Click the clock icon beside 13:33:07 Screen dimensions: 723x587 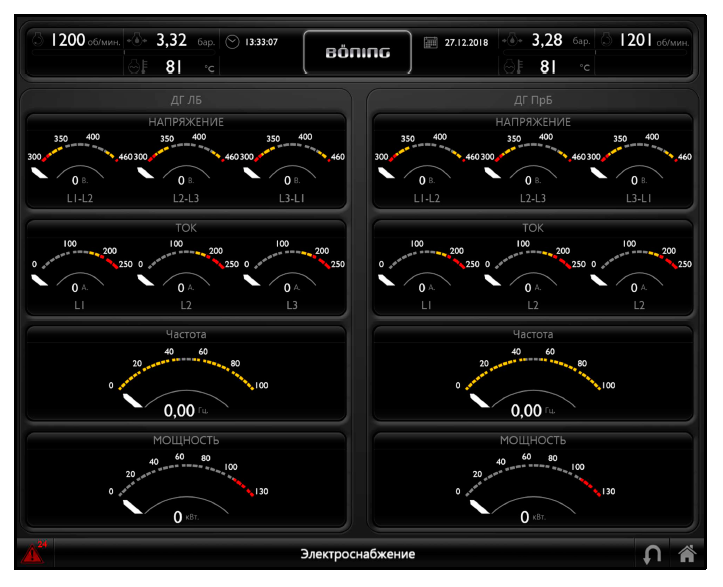(233, 42)
